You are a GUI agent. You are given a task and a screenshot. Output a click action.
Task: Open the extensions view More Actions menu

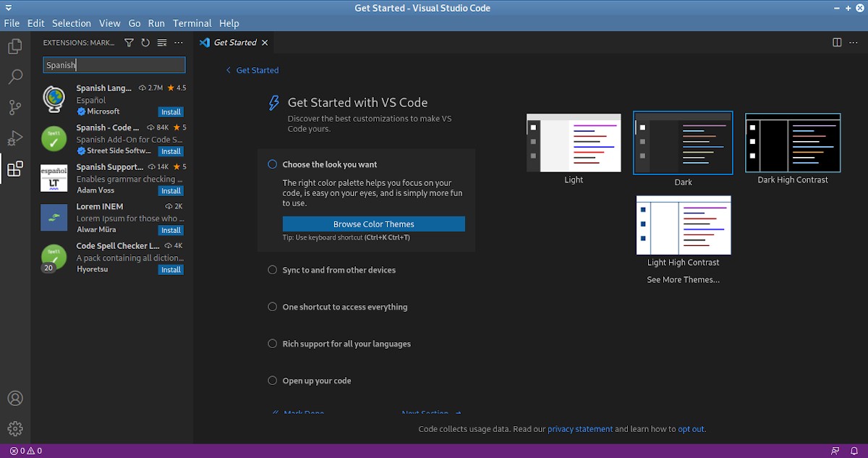[179, 43]
